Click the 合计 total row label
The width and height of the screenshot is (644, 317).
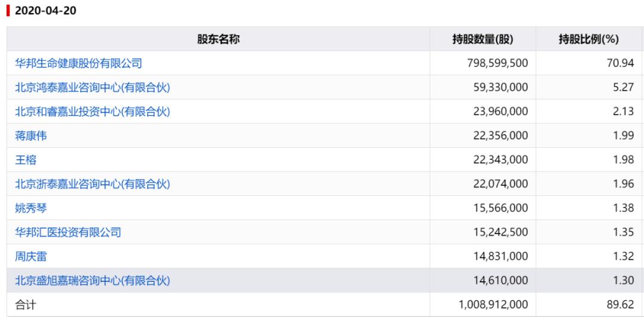[26, 304]
